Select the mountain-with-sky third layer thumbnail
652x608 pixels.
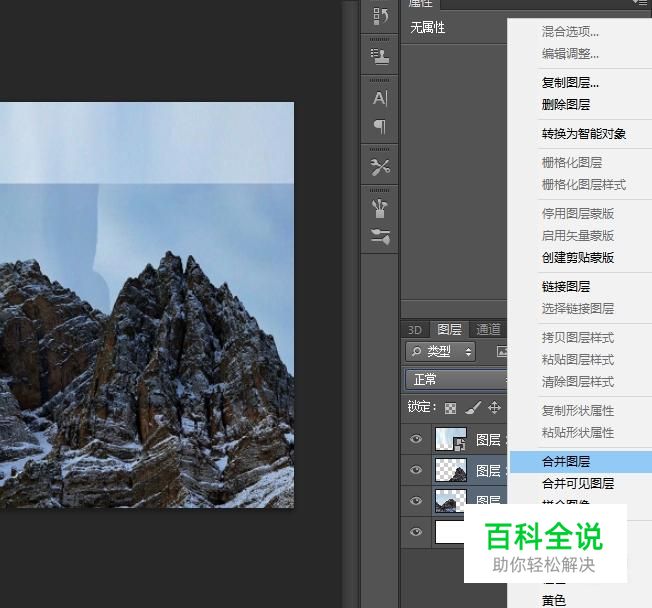450,501
